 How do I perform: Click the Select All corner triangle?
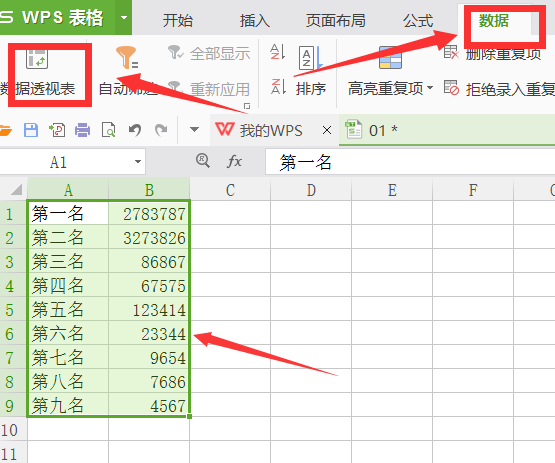click(17, 189)
